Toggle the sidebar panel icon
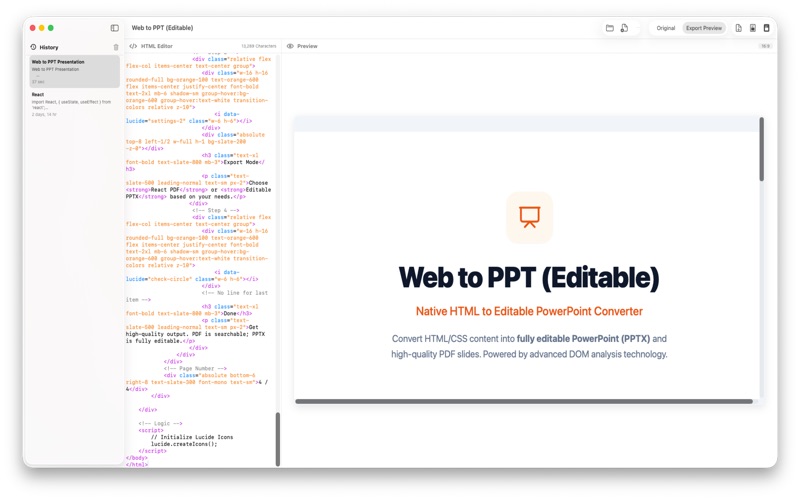The image size is (800, 500). pos(114,28)
